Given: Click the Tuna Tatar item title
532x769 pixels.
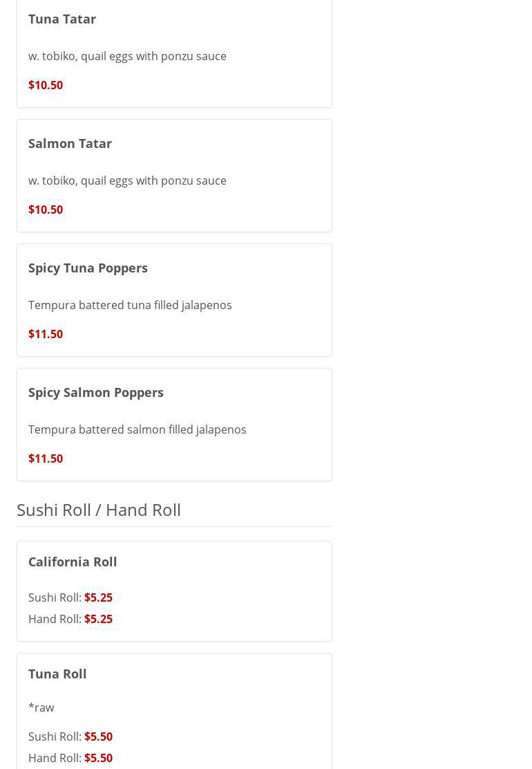Looking at the screenshot, I should [x=62, y=19].
